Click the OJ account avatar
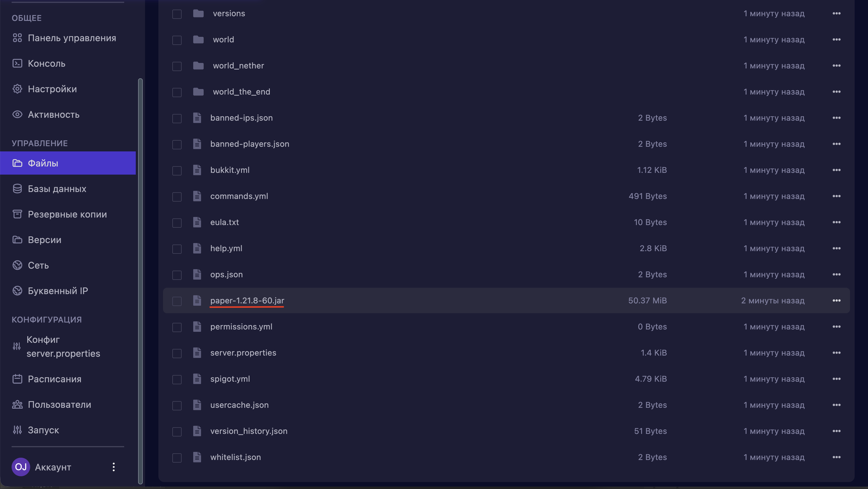Screen dimensions: 868x489 coord(21,467)
